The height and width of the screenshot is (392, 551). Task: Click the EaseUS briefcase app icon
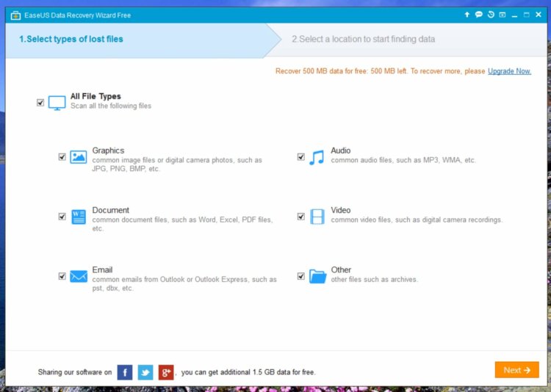15,15
